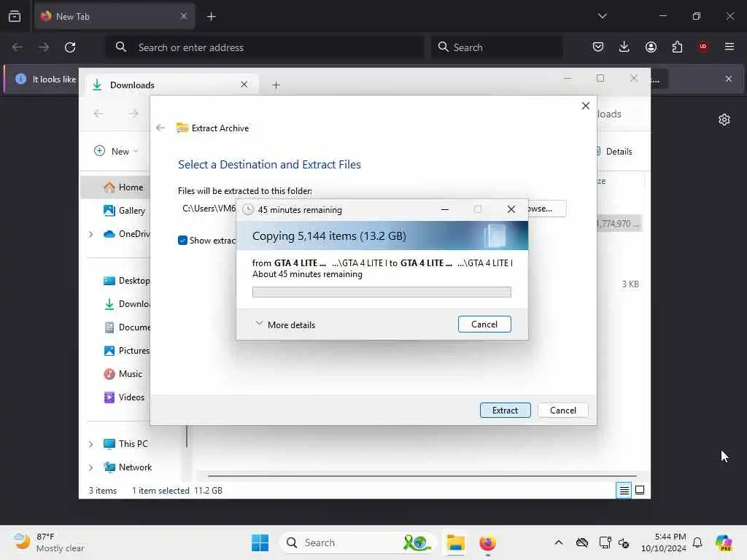Expand Network tree node
Screen dimensions: 747x560
(91, 467)
